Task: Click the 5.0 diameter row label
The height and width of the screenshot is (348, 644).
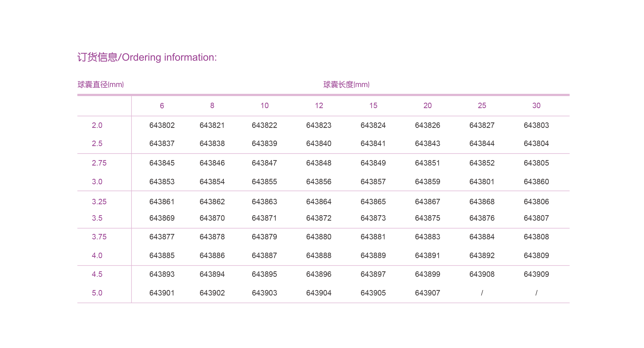Action: pyautogui.click(x=97, y=293)
